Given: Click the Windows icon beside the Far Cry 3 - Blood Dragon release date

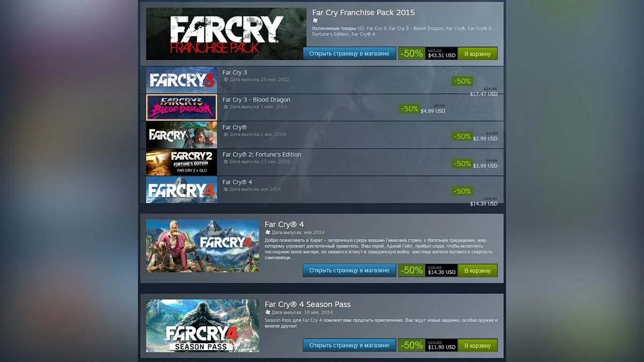Looking at the screenshot, I should (x=225, y=107).
